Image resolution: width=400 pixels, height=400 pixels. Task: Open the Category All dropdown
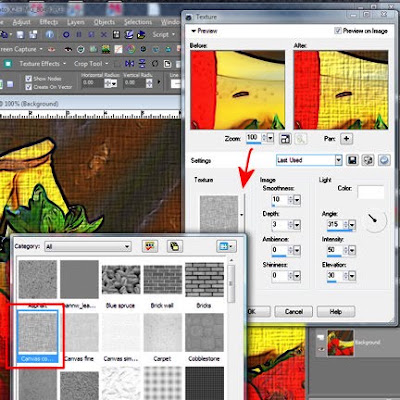127,247
